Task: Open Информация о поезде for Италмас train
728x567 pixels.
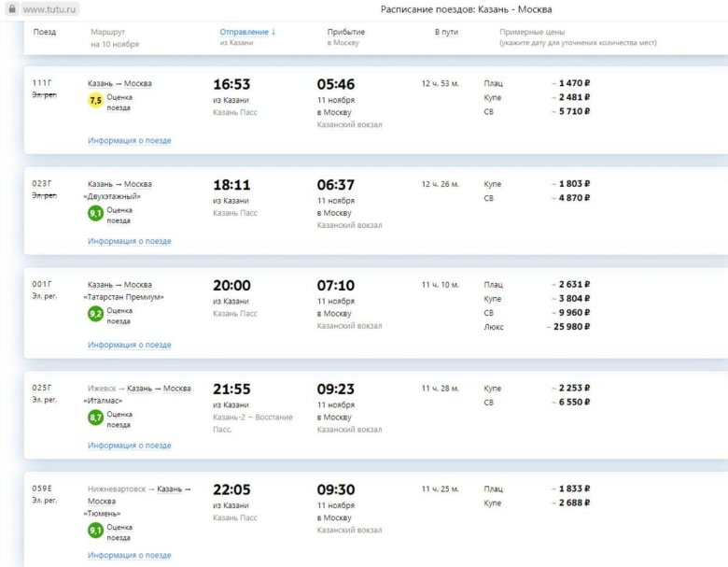Action: coord(130,446)
